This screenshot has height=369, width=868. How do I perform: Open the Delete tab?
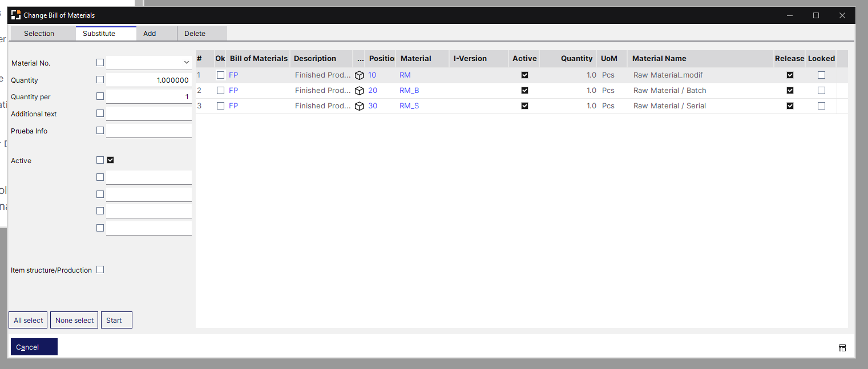tap(195, 34)
